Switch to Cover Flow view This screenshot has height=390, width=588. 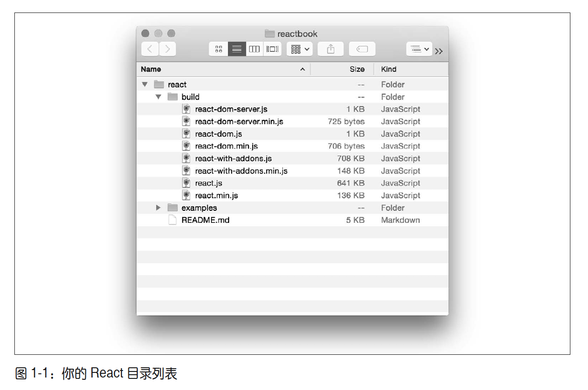(272, 49)
